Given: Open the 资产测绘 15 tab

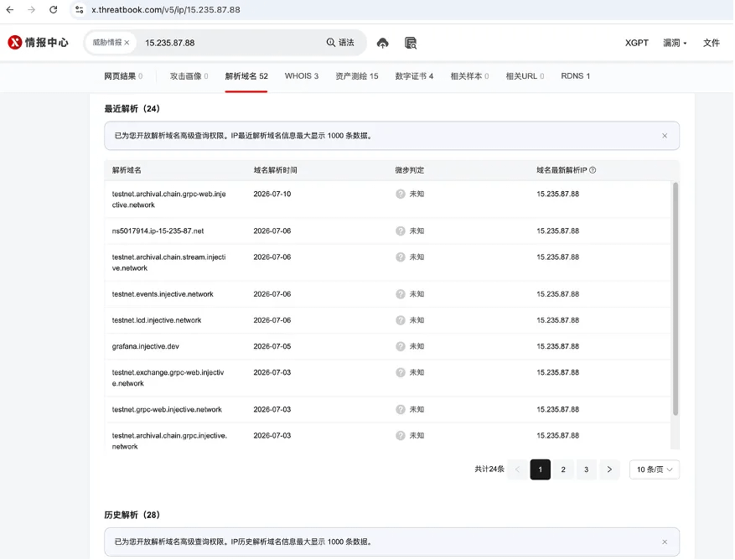Looking at the screenshot, I should (357, 76).
